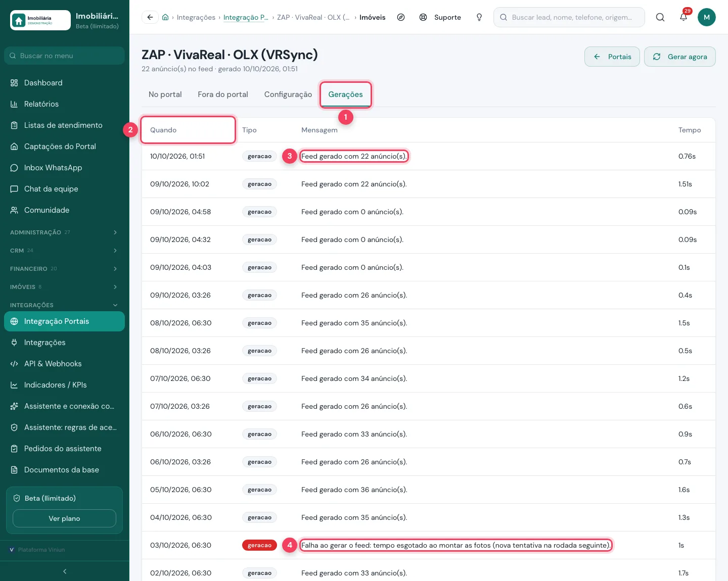Screen dimensions: 728x581
Task: Click the red geracao failure badge
Action: click(259, 545)
